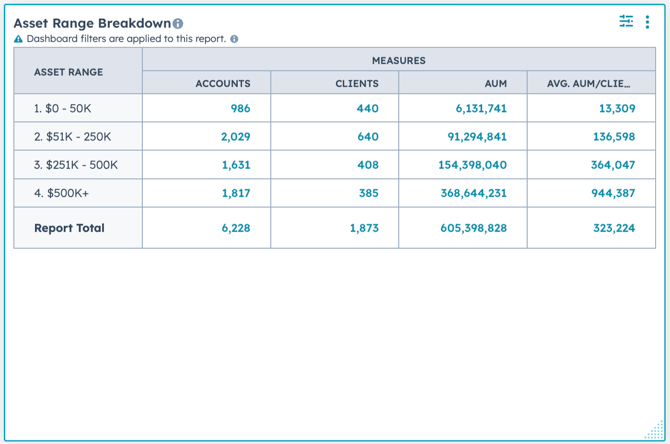The image size is (670, 444).
Task: Select the $51K - 250K row label
Action: click(x=72, y=136)
